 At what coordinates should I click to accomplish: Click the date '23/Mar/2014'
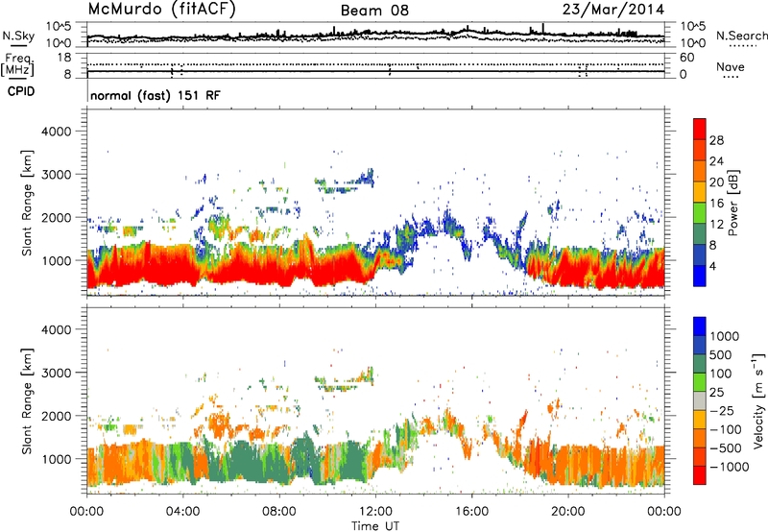613,9
